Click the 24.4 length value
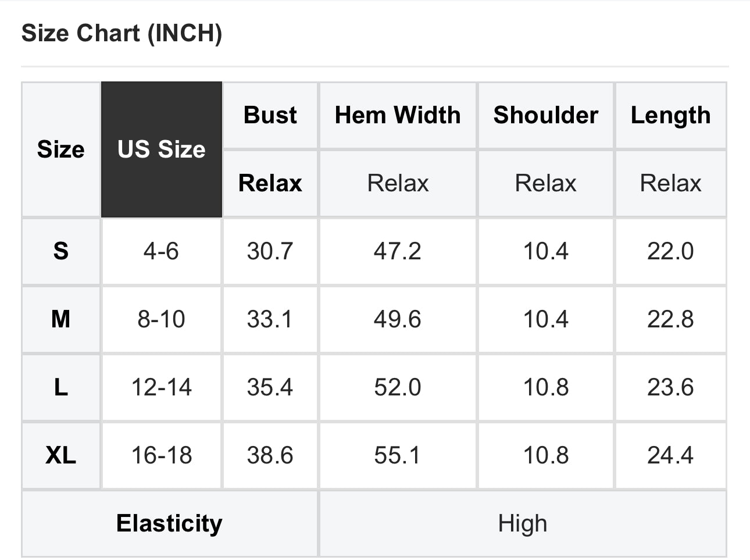 coord(671,455)
